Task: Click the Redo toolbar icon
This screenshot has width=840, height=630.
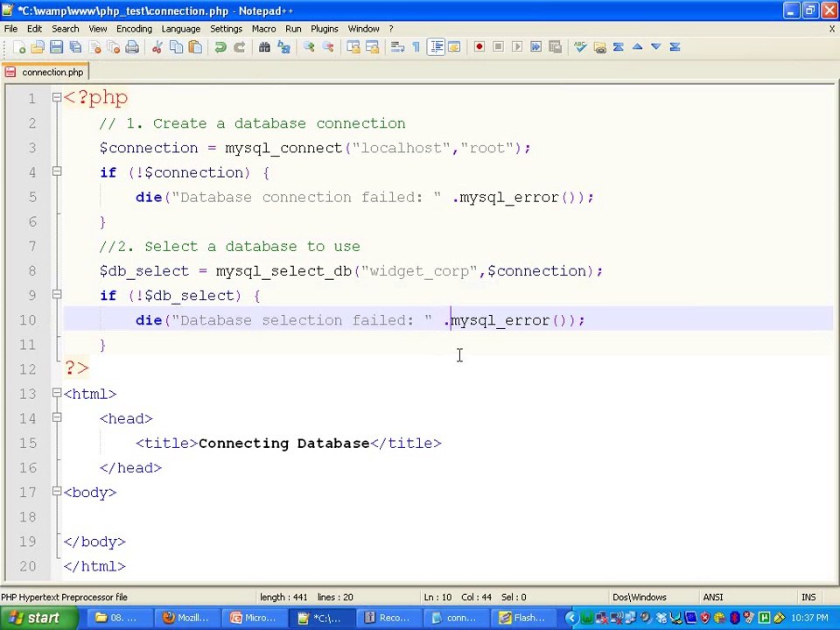Action: coord(240,47)
